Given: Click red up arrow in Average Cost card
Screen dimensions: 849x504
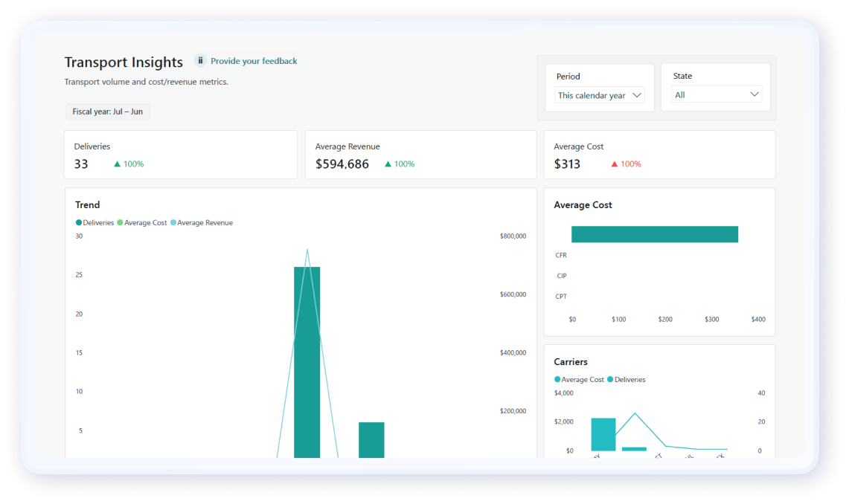Looking at the screenshot, I should 614,164.
